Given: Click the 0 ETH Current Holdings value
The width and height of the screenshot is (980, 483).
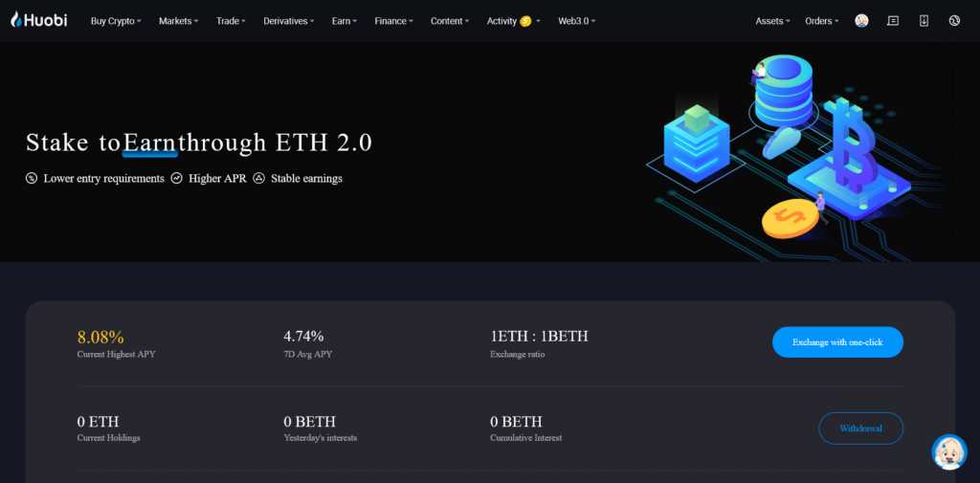Looking at the screenshot, I should (98, 421).
